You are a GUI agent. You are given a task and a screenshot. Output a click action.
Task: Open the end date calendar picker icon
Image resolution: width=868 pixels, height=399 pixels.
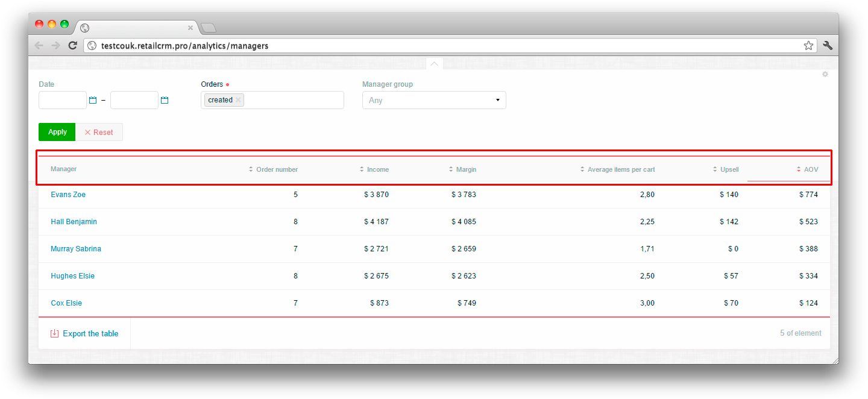click(165, 100)
